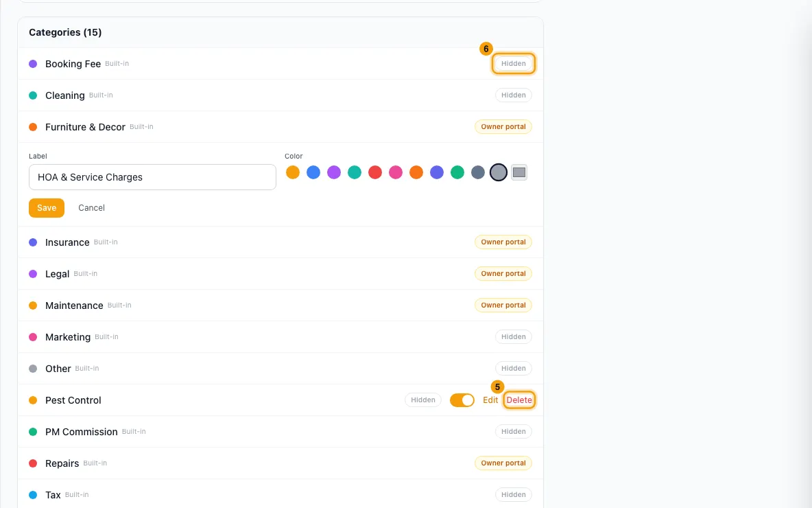The height and width of the screenshot is (508, 812).
Task: Toggle the Pest Control switch
Action: click(x=462, y=400)
